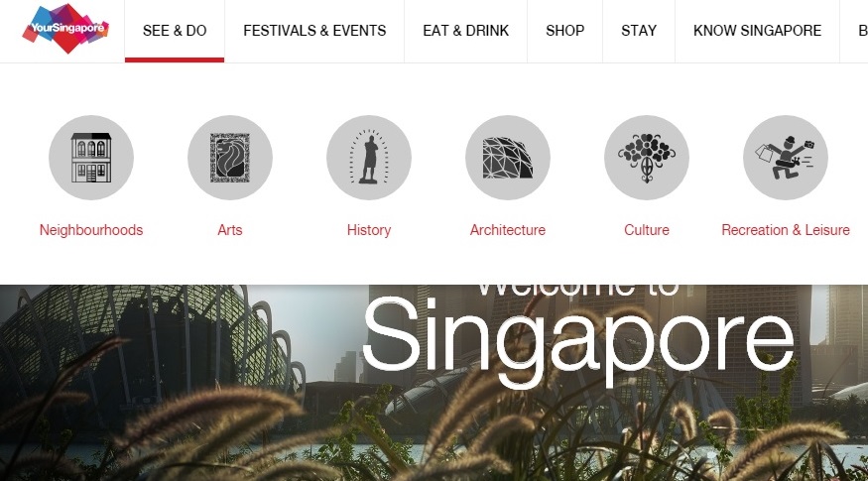868x481 pixels.
Task: Open the FESTIVALS & EVENTS menu
Action: coord(314,31)
